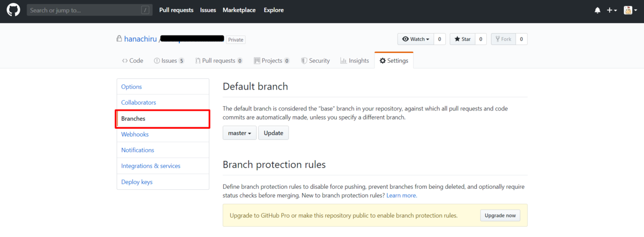Star the repository
The height and width of the screenshot is (237, 644).
pos(462,39)
